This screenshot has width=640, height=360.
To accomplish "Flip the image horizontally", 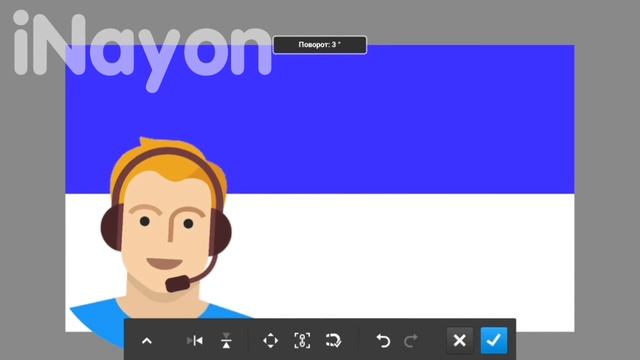I will [x=195, y=340].
